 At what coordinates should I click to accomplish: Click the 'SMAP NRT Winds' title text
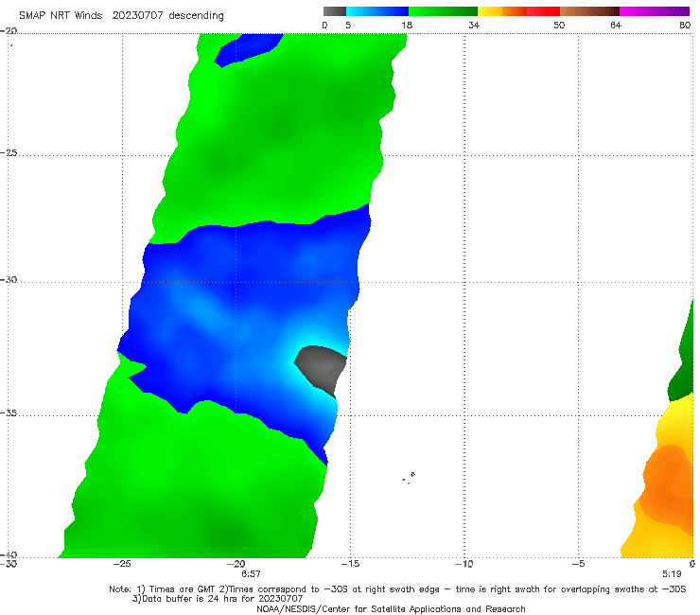(x=61, y=15)
